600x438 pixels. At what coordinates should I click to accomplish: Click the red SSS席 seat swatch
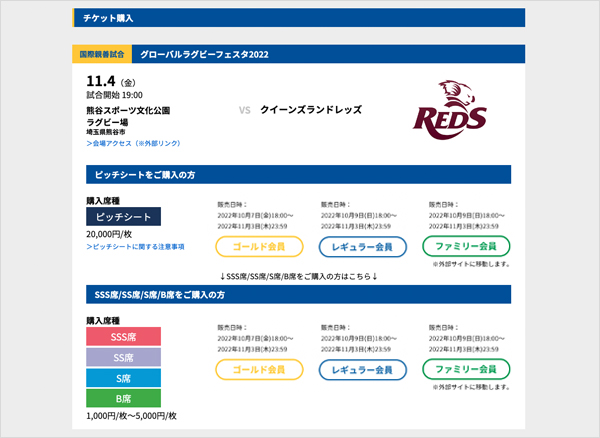(123, 337)
